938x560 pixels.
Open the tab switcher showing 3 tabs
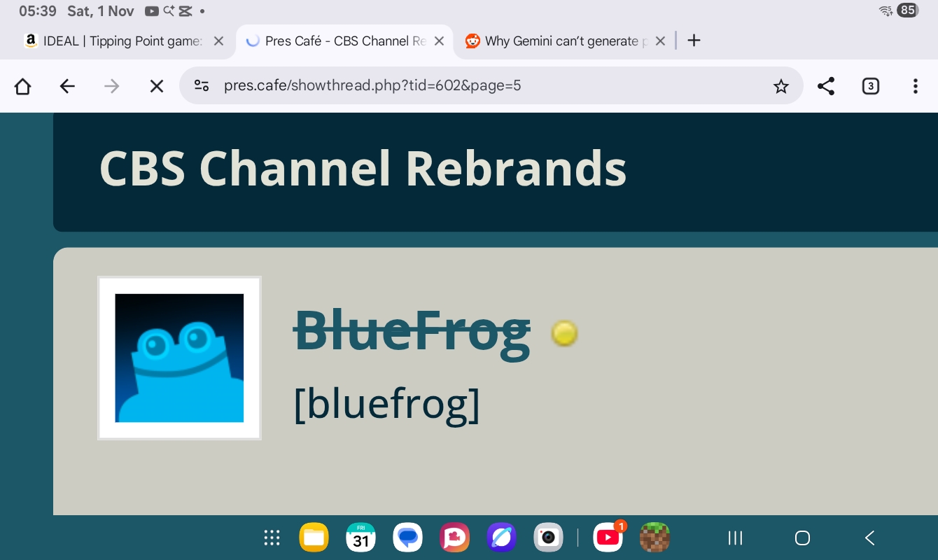coord(870,86)
